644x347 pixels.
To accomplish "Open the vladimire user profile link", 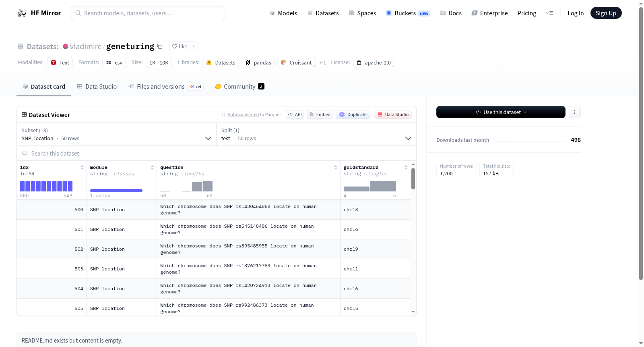I will pyautogui.click(x=86, y=46).
